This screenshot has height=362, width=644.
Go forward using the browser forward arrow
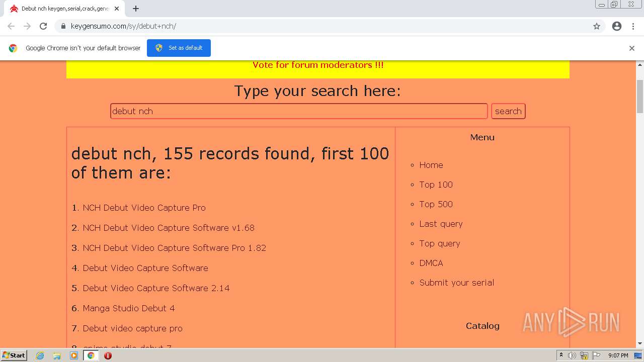[x=27, y=26]
